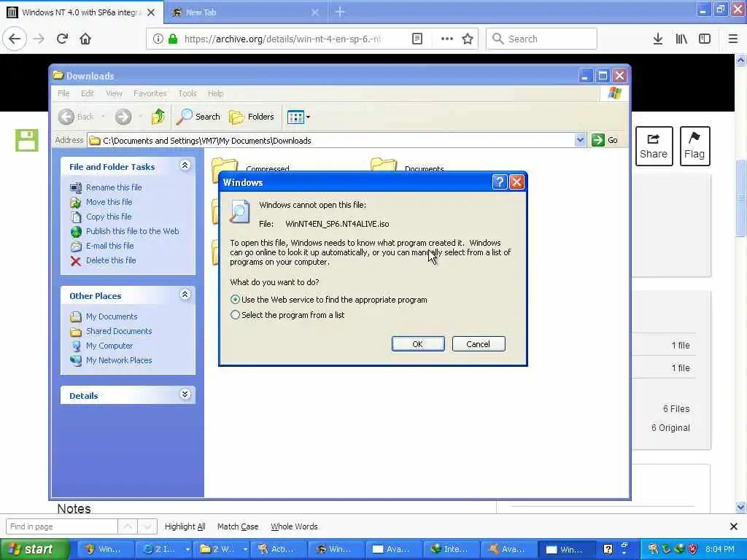This screenshot has height=560, width=747.
Task: Click green floppy disk software icon
Action: 26,140
